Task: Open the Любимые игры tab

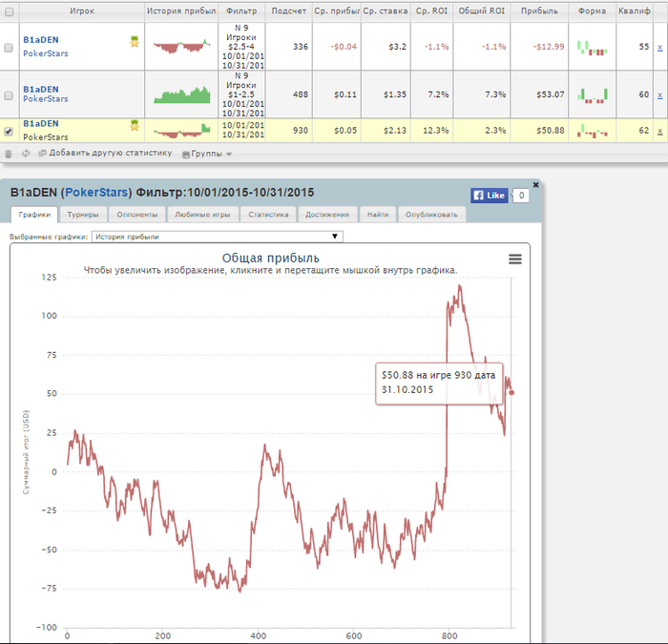Action: tap(202, 215)
